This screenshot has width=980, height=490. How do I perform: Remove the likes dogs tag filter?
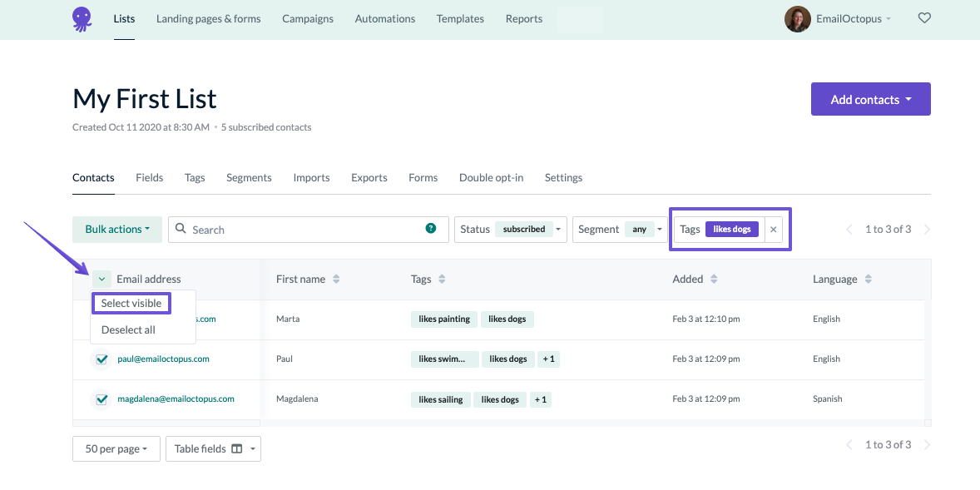773,229
